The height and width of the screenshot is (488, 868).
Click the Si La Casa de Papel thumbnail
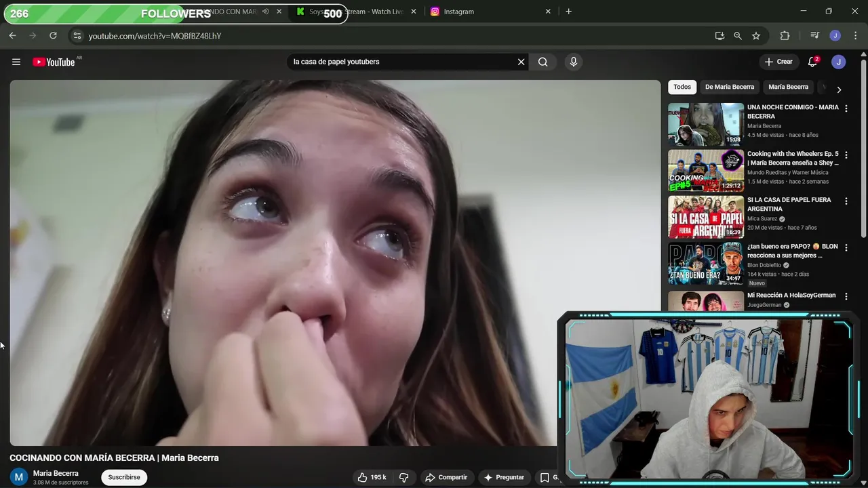(706, 217)
